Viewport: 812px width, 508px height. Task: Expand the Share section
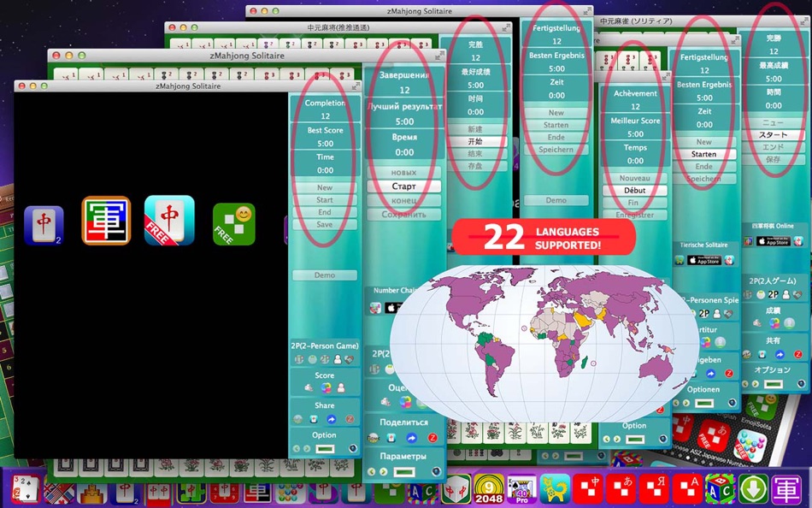point(325,405)
